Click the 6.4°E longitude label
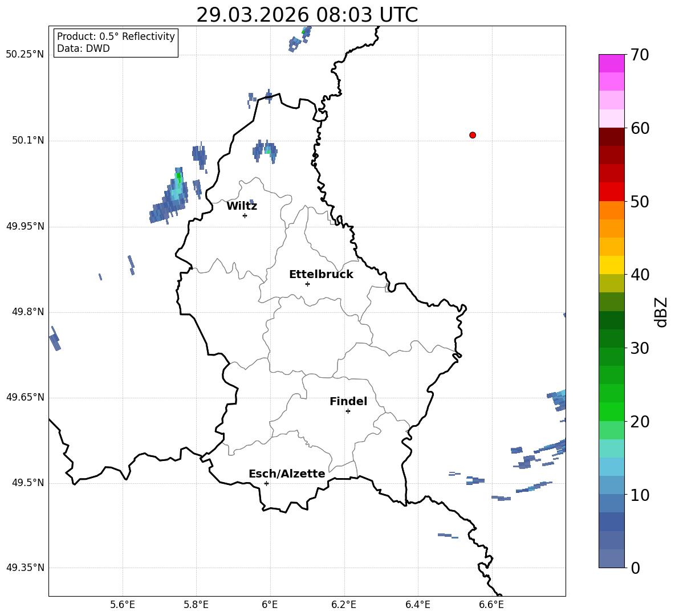 417,605
